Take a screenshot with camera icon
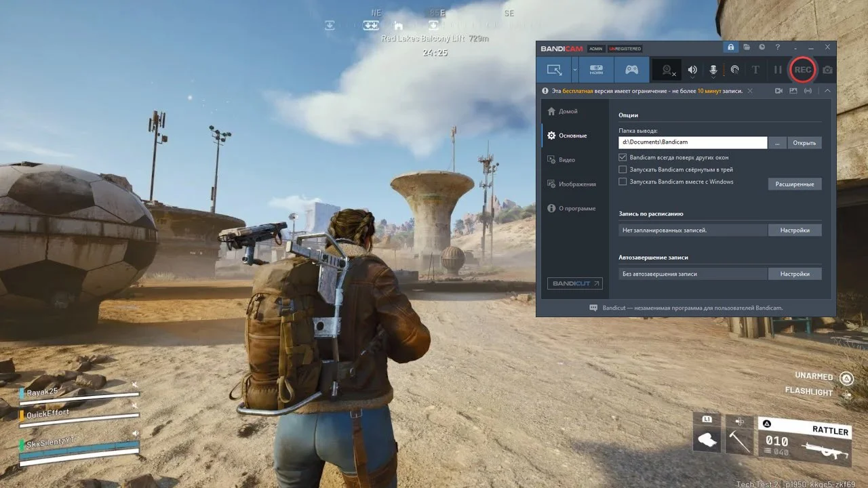The image size is (868, 488). click(x=827, y=70)
